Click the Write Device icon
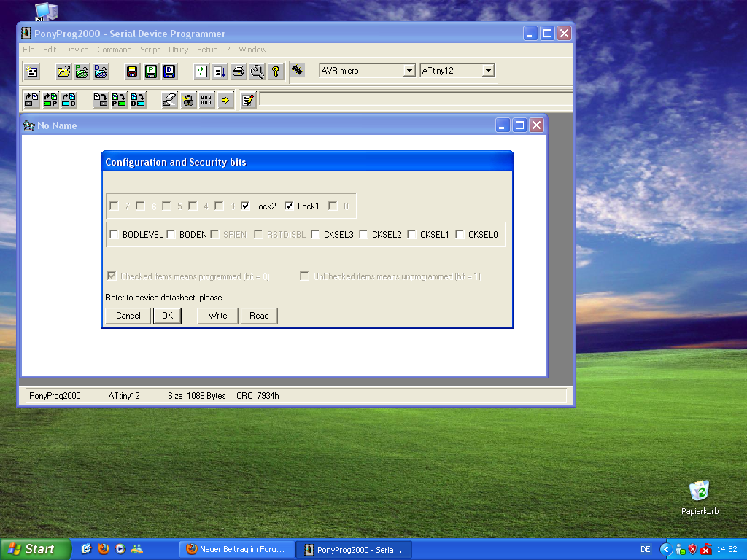747x560 pixels. click(101, 100)
